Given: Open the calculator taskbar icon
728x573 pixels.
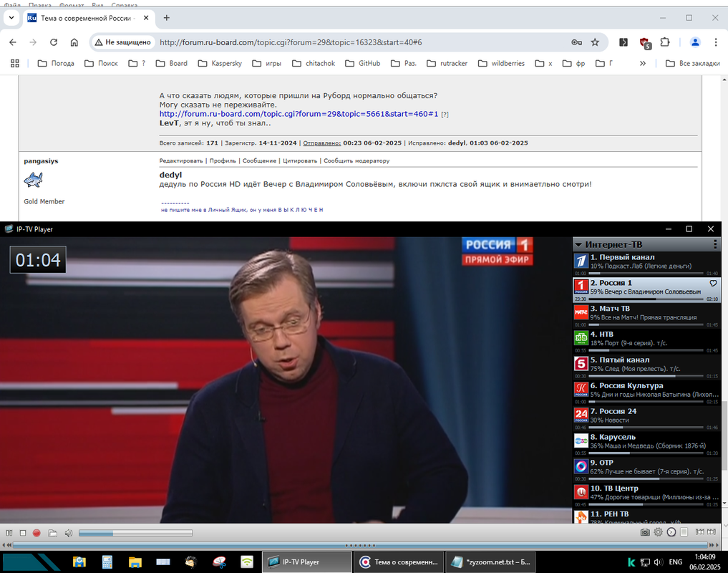Looking at the screenshot, I should (107, 562).
